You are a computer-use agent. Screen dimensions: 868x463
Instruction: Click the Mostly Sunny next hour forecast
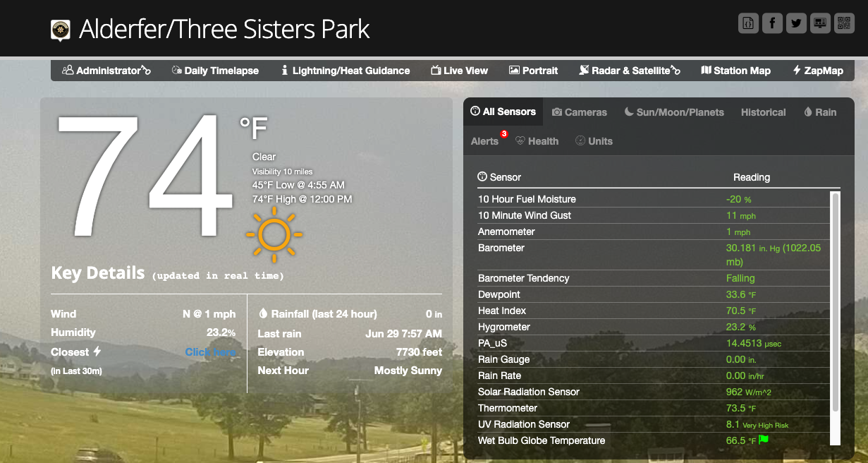tap(408, 370)
